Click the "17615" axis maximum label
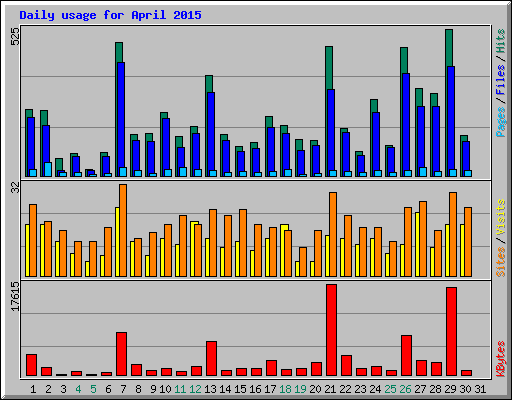The width and height of the screenshot is (512, 400). (15, 297)
